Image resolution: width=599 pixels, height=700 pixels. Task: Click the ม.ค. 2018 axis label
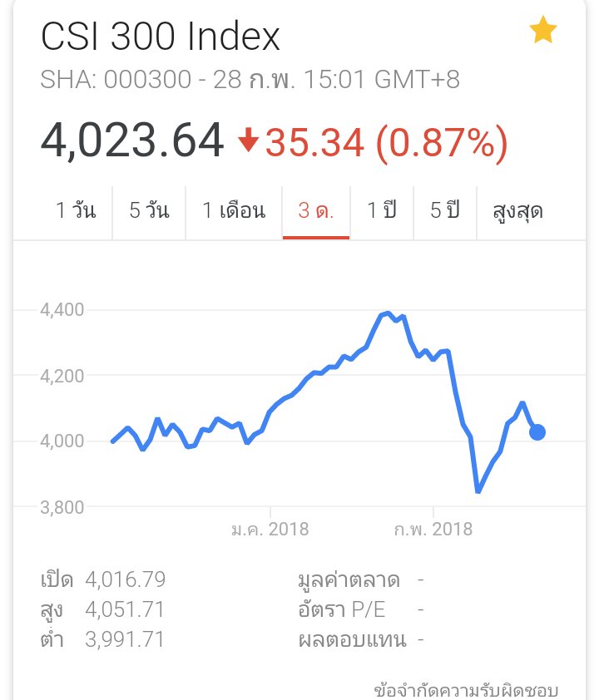(x=270, y=530)
